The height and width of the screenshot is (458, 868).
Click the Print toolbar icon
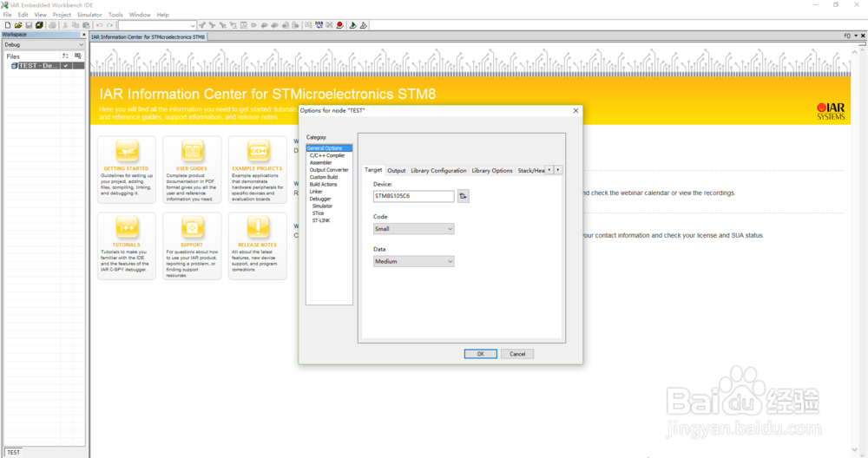(53, 25)
